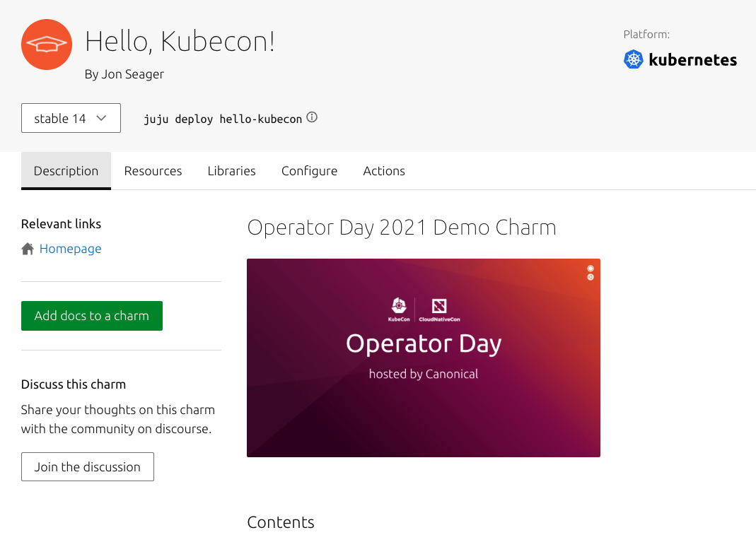
Task: Open the Libraries tab
Action: click(x=231, y=170)
